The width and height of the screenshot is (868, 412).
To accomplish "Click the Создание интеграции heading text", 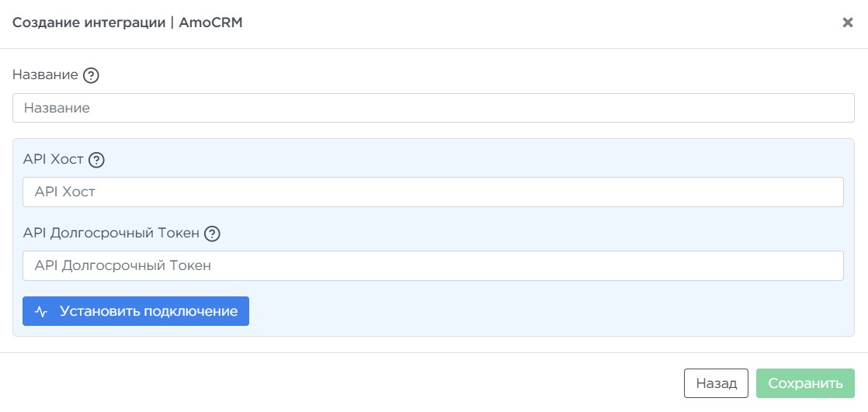I will (x=88, y=23).
